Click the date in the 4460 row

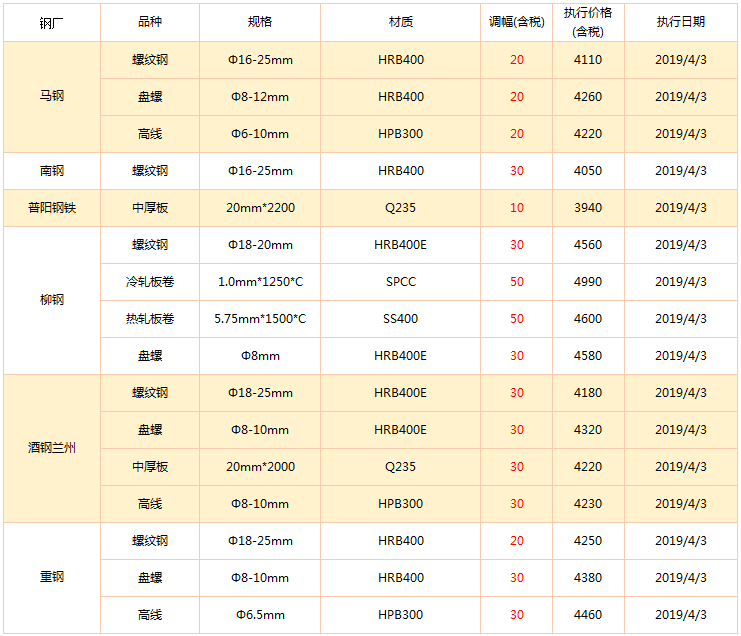click(x=681, y=615)
